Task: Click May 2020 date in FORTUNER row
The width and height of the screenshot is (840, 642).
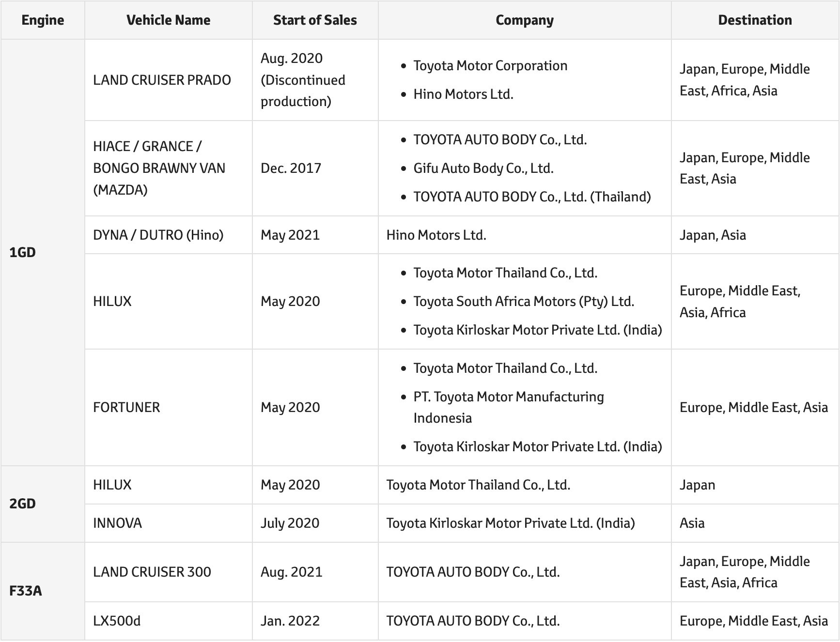Action: click(290, 407)
